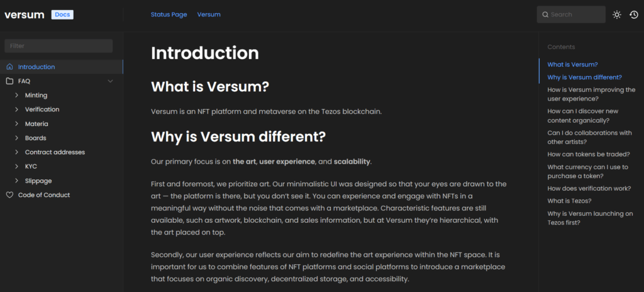This screenshot has width=644, height=292.
Task: Expand the Slippage chevron
Action: (x=17, y=181)
